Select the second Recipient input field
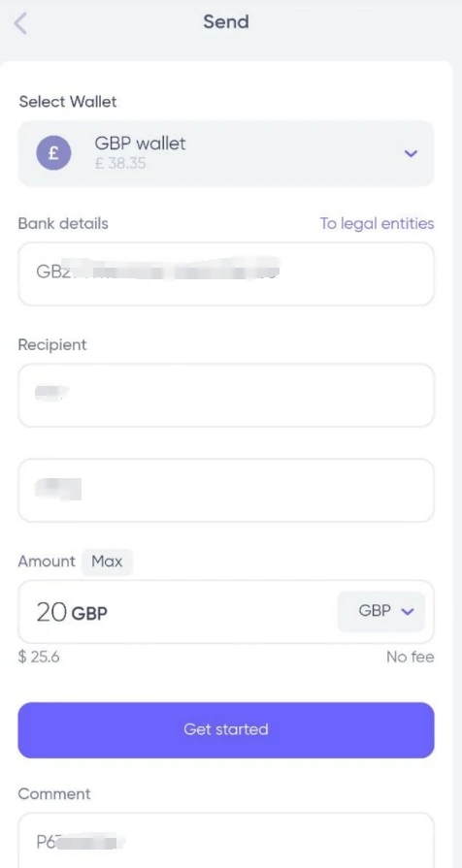Viewport: 462px width, 868px height. pos(226,490)
